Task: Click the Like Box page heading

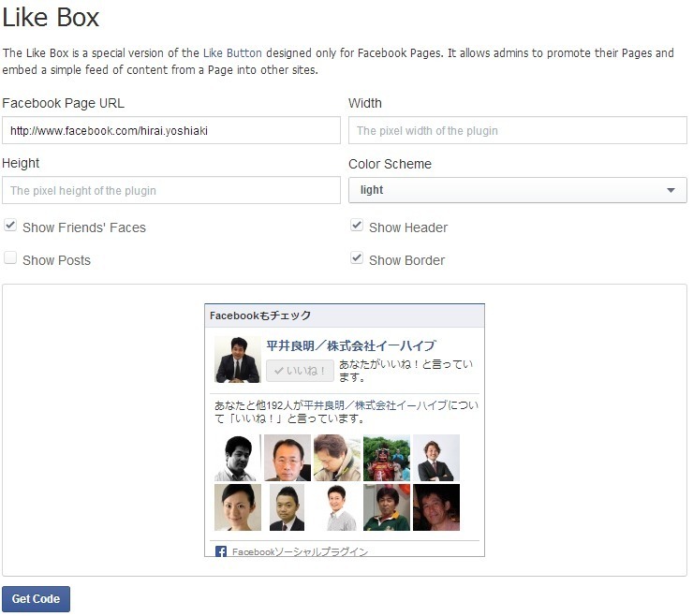Action: [x=51, y=18]
